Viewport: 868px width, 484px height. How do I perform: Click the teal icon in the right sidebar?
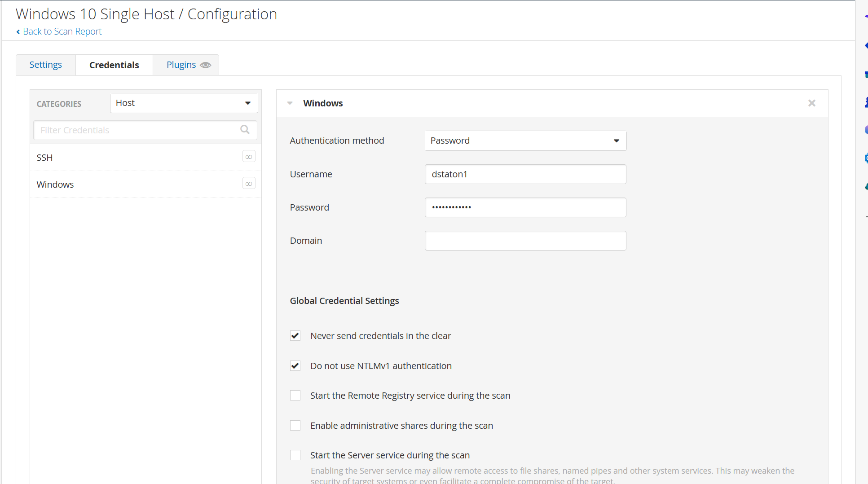tap(866, 186)
